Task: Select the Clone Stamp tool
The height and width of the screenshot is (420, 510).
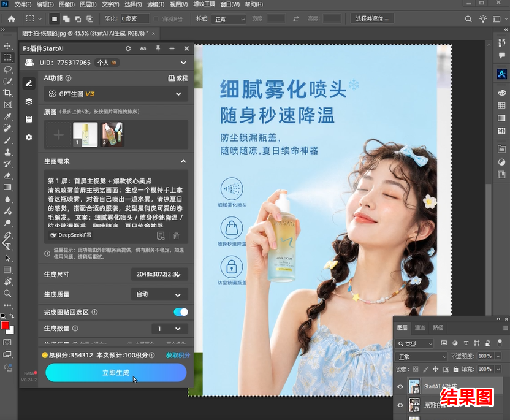Action: point(7,152)
